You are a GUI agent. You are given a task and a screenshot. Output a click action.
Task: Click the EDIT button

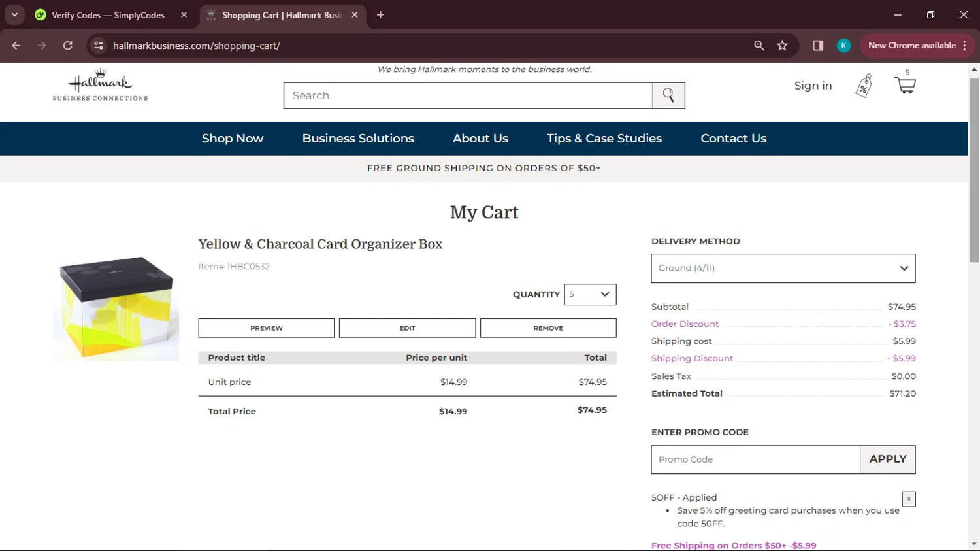(x=407, y=328)
